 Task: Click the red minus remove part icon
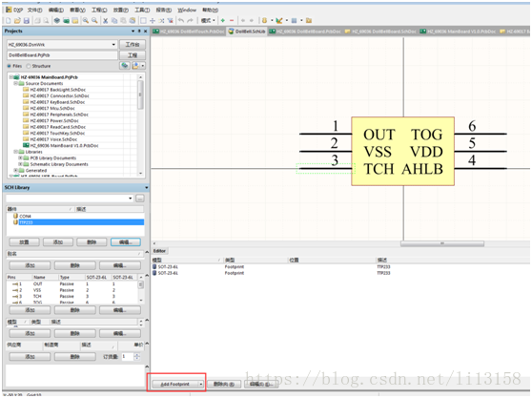[x=232, y=21]
